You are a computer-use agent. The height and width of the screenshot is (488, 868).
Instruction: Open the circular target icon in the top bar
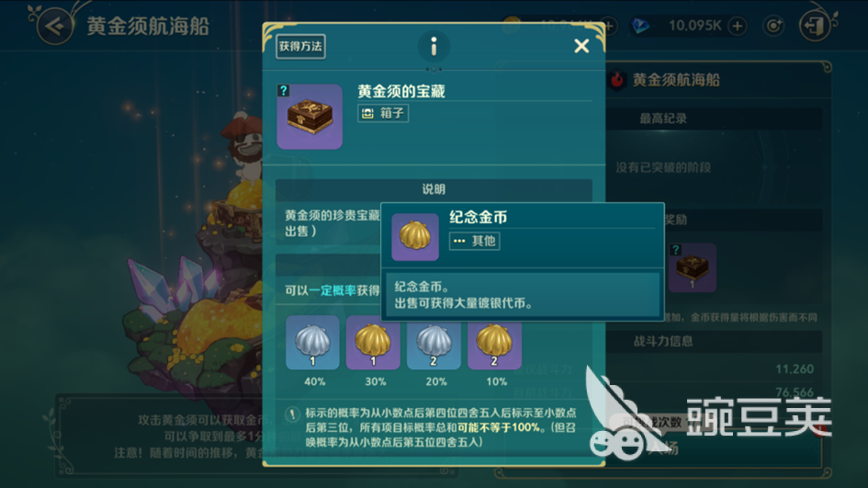click(773, 26)
